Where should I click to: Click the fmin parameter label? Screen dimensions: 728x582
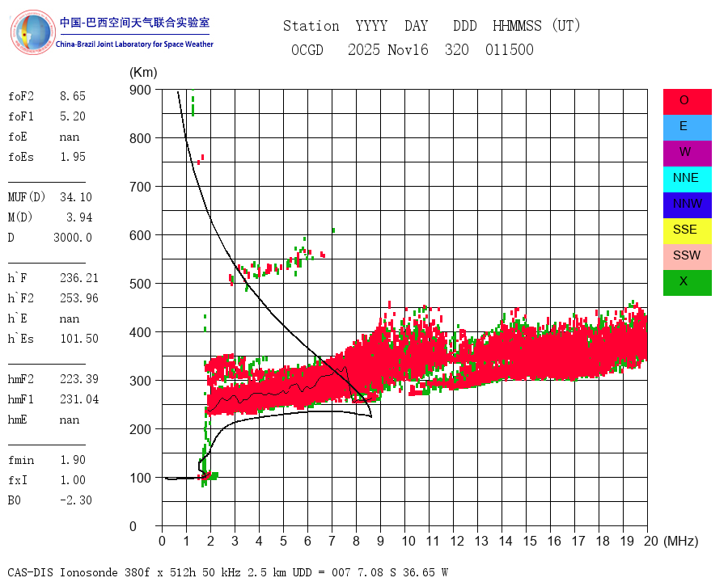click(21, 459)
